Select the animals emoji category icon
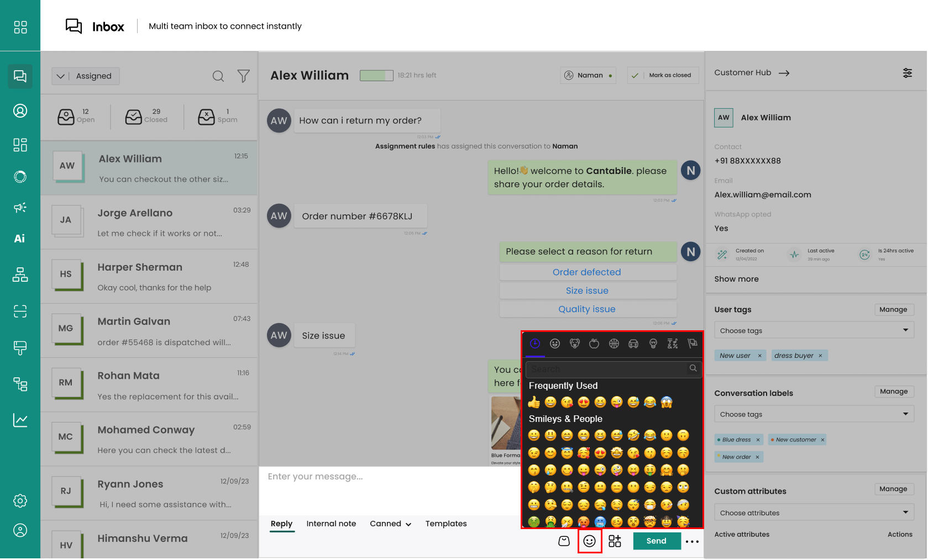Viewport: 928px width, 560px height. click(x=575, y=344)
